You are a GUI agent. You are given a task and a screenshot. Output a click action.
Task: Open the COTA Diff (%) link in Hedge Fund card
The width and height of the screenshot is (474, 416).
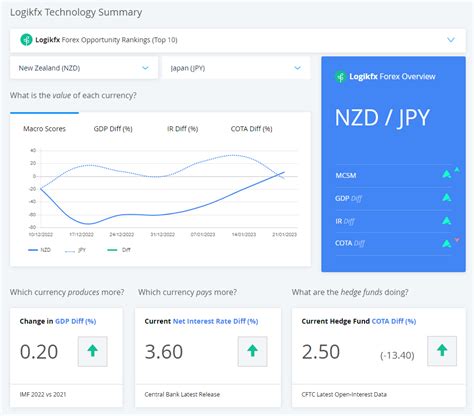coord(394,321)
